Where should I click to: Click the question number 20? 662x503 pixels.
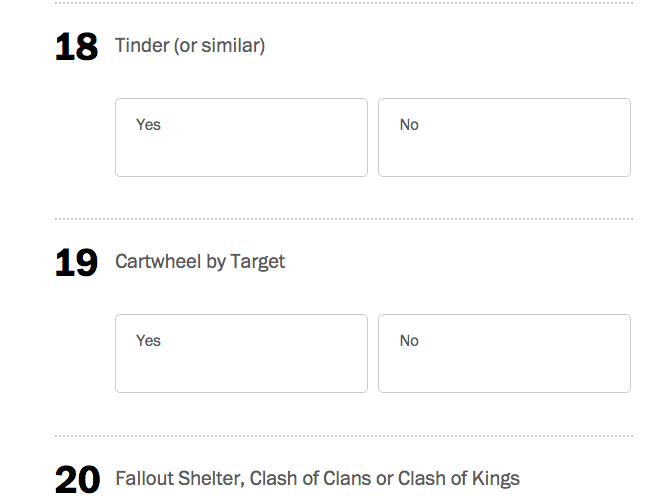(x=77, y=480)
